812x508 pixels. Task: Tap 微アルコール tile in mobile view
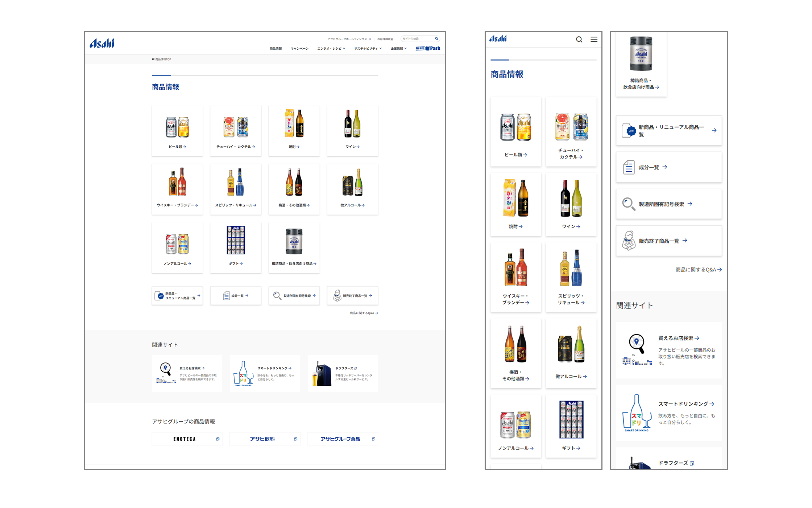571,353
